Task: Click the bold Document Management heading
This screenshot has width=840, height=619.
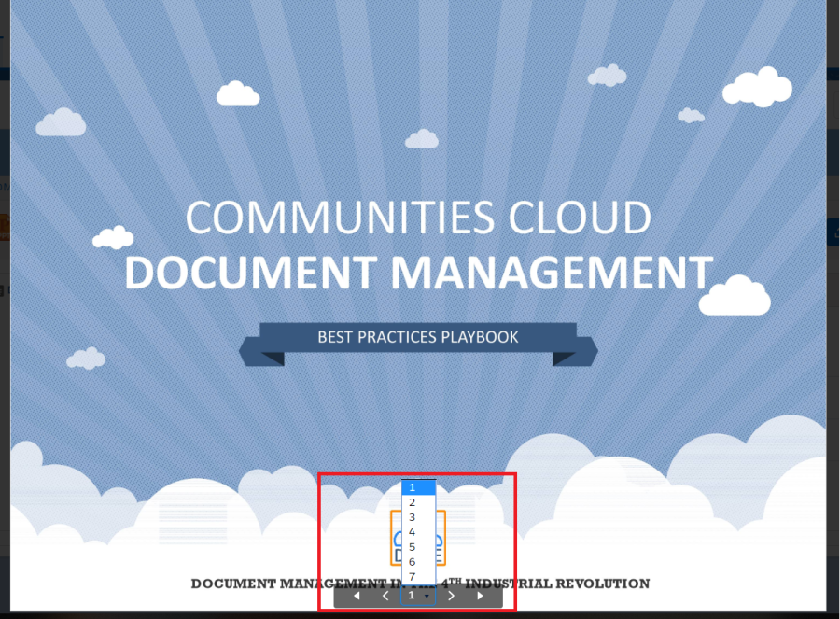Action: (x=417, y=273)
